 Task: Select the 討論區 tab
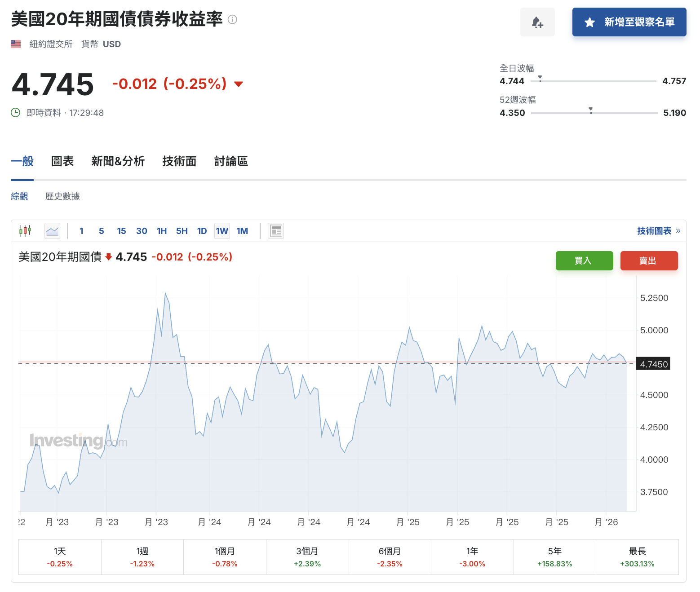[x=231, y=161]
